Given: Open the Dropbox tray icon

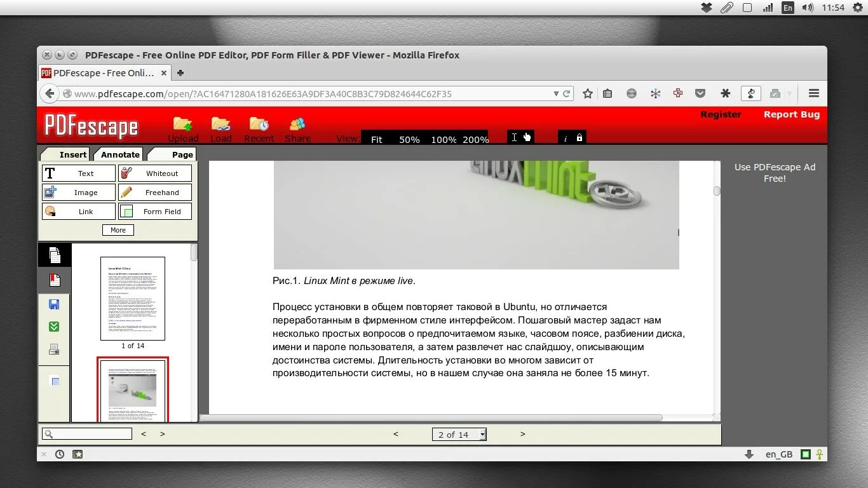Looking at the screenshot, I should tap(707, 8).
